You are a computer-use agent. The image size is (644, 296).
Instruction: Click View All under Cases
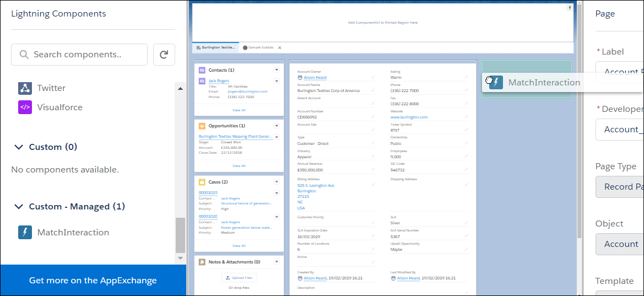click(239, 245)
